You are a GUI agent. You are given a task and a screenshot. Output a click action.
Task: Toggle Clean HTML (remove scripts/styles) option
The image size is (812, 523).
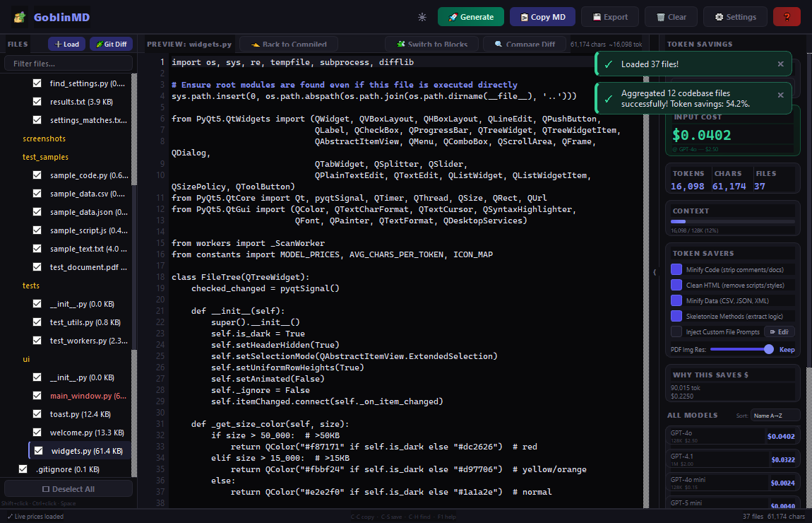[676, 285]
